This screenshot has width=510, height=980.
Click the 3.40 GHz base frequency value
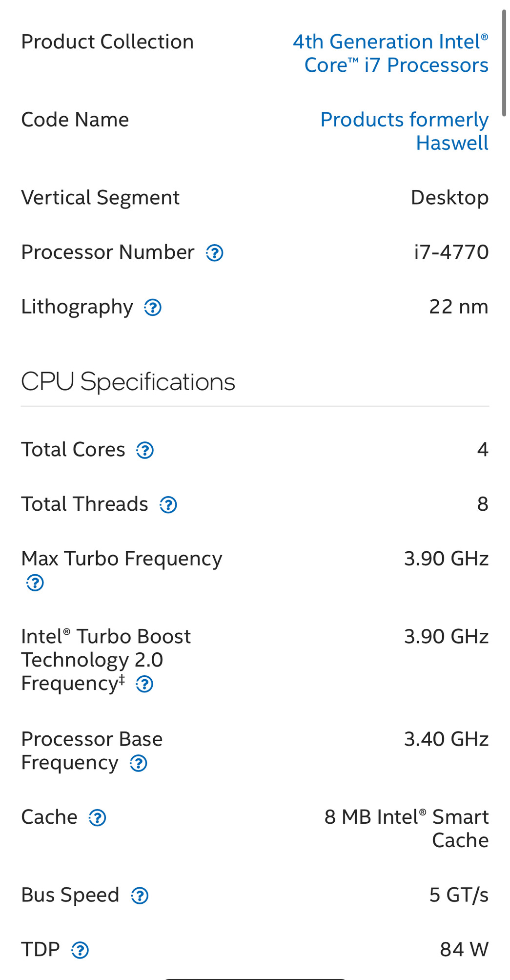446,739
